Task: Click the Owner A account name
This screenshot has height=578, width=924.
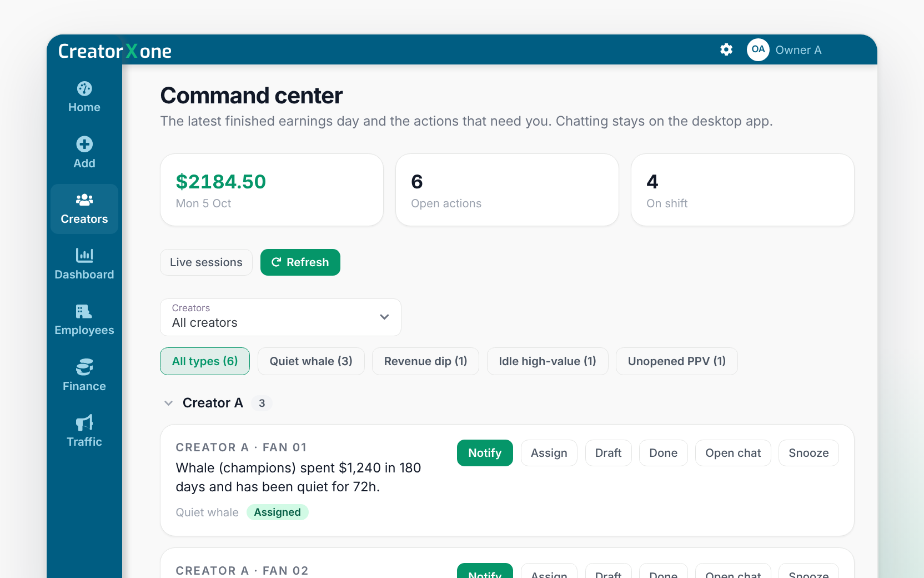Action: click(x=799, y=50)
